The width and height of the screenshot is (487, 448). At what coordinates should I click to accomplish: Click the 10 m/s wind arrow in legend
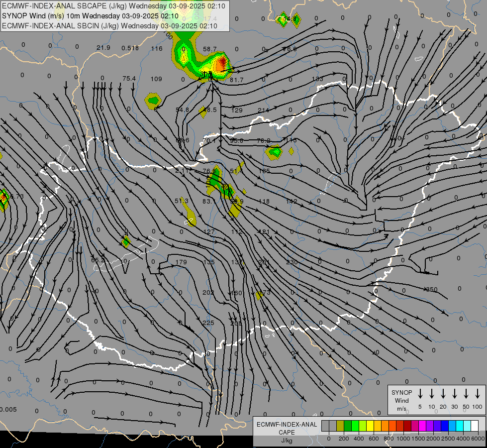[431, 394]
